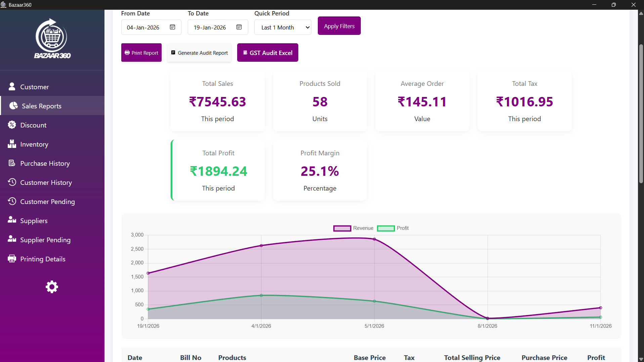Open Purchase History from sidebar
The image size is (644, 362).
coord(45,163)
